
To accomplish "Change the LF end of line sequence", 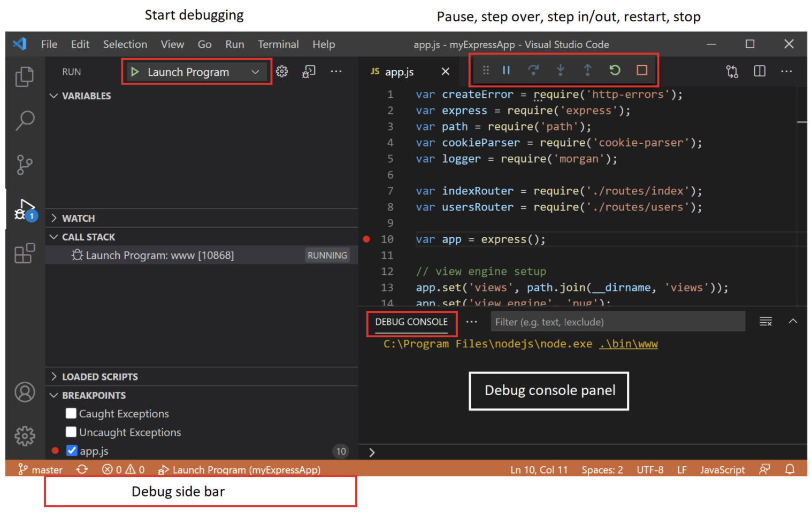I will (682, 469).
